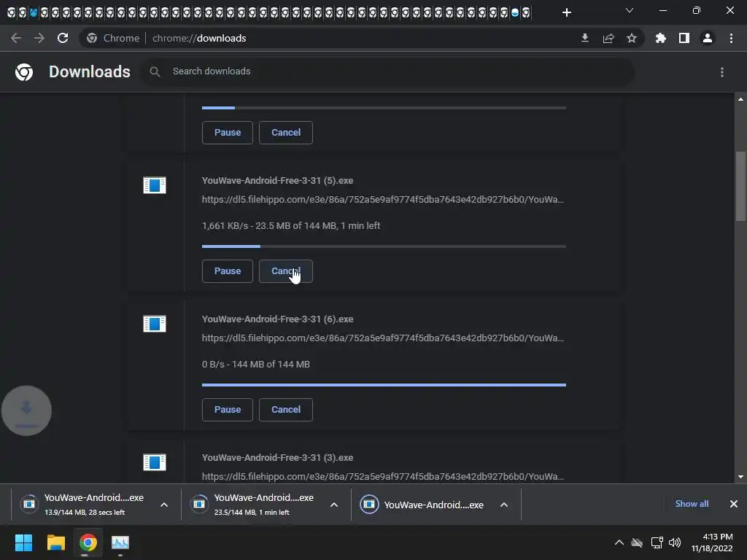Screen dimensions: 747x560
Task: Click the scrollbar up arrow
Action: pos(740,99)
